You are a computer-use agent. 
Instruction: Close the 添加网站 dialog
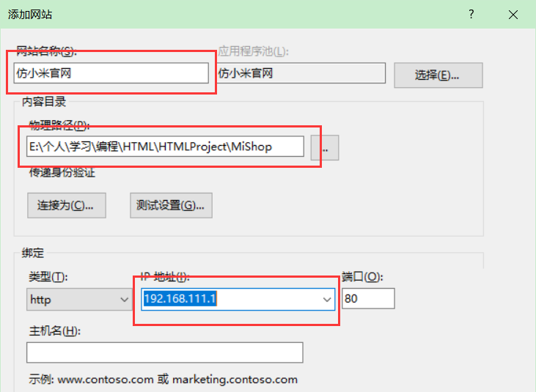point(513,15)
